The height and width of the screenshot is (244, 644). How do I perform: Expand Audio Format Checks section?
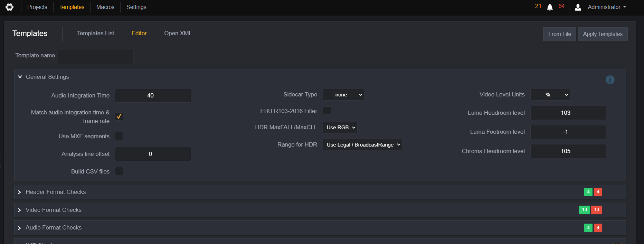coord(20,228)
